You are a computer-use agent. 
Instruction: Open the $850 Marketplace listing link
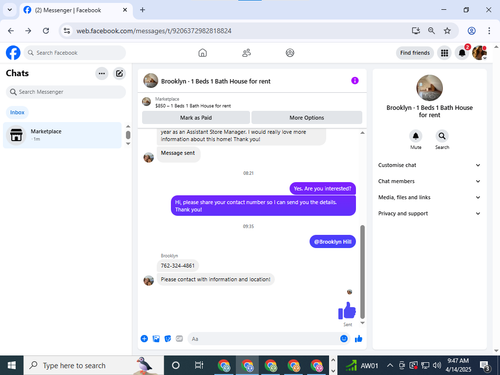tap(193, 106)
